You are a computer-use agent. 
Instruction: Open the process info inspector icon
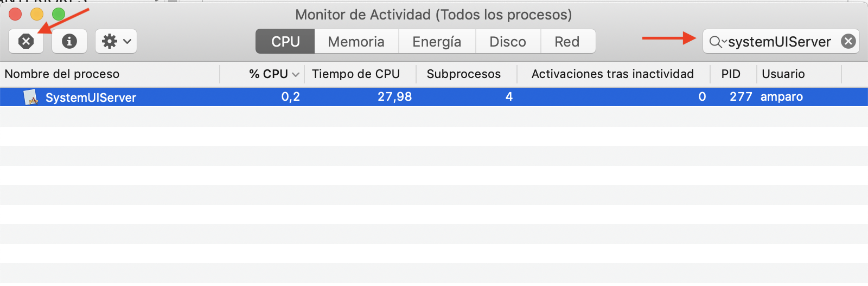click(x=69, y=41)
